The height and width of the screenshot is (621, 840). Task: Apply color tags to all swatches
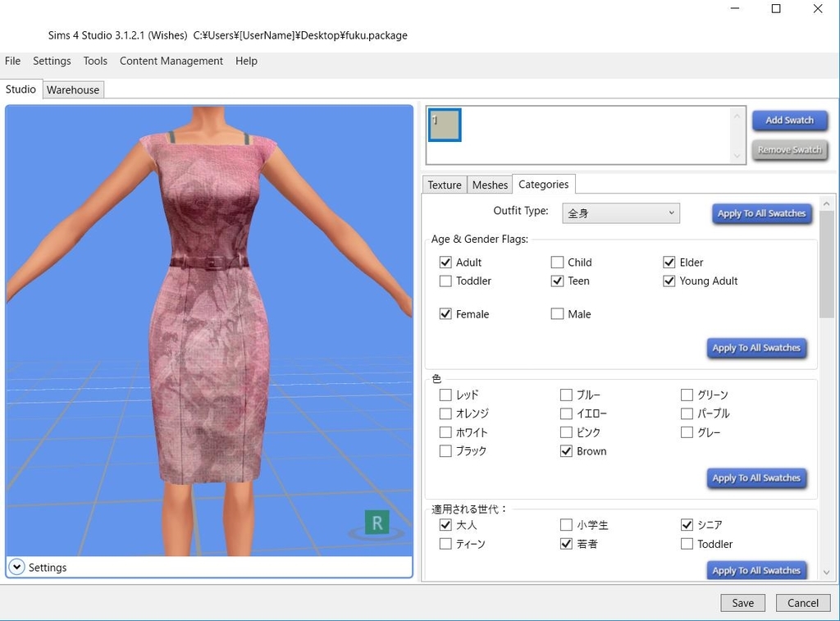pos(756,478)
